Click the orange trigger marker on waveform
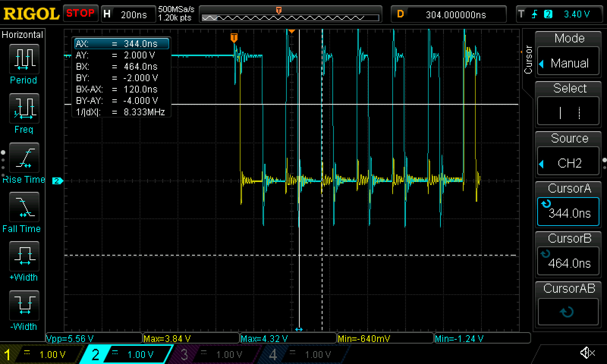This screenshot has height=364, width=607. (234, 38)
